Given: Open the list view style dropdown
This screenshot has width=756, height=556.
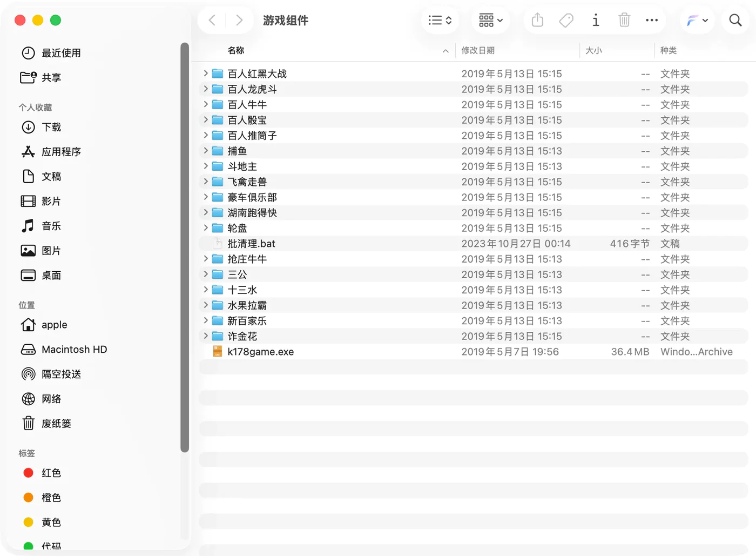Looking at the screenshot, I should [440, 21].
